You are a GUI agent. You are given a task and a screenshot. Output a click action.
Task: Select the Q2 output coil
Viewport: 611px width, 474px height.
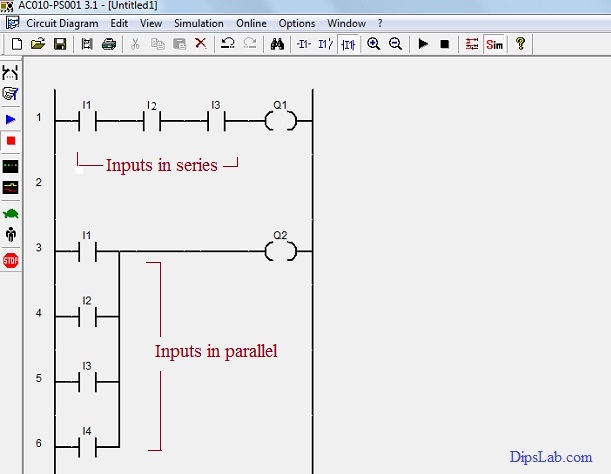(280, 250)
